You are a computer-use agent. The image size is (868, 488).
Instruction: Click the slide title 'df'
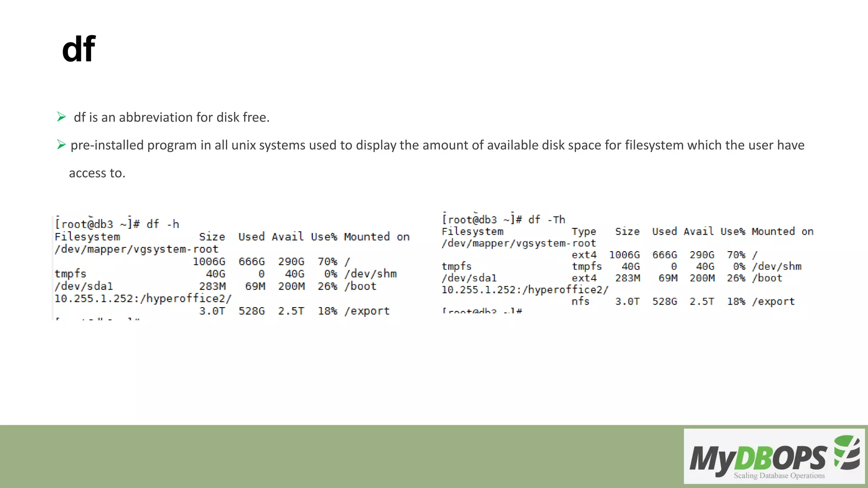(79, 49)
